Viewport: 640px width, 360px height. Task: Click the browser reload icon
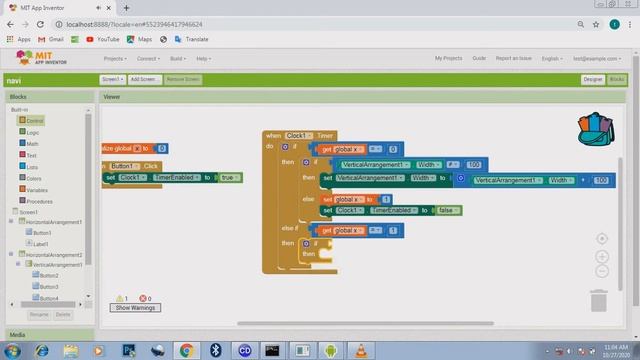click(40, 24)
